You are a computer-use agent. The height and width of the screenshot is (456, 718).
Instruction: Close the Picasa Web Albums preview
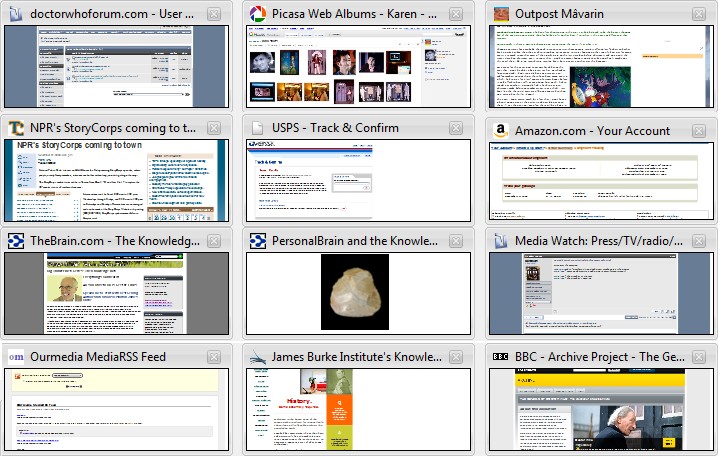click(456, 14)
